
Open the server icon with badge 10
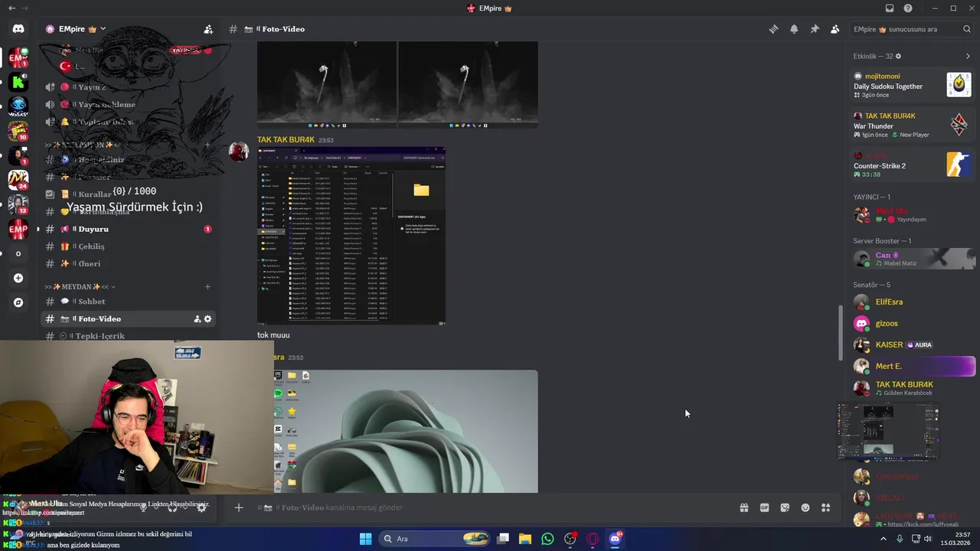[x=18, y=130]
